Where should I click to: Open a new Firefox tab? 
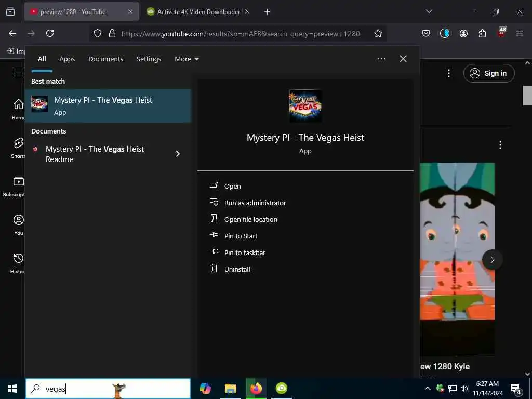pyautogui.click(x=267, y=12)
